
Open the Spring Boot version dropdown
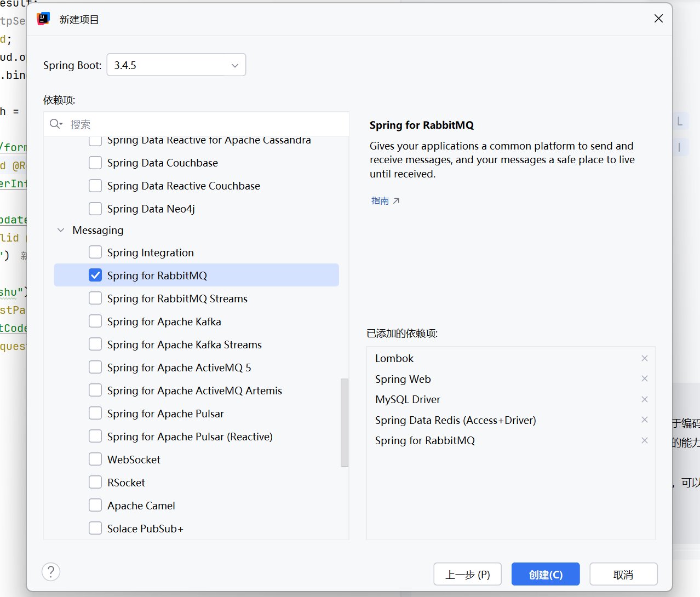pos(176,65)
